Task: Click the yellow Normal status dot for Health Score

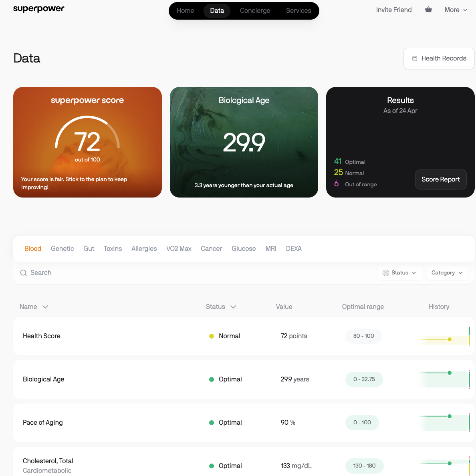Action: point(212,336)
